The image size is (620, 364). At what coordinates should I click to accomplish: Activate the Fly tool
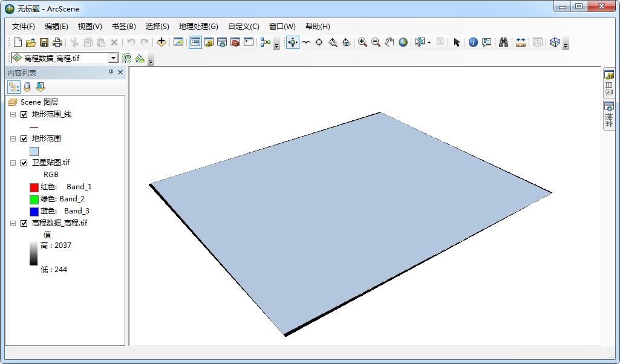pyautogui.click(x=306, y=42)
